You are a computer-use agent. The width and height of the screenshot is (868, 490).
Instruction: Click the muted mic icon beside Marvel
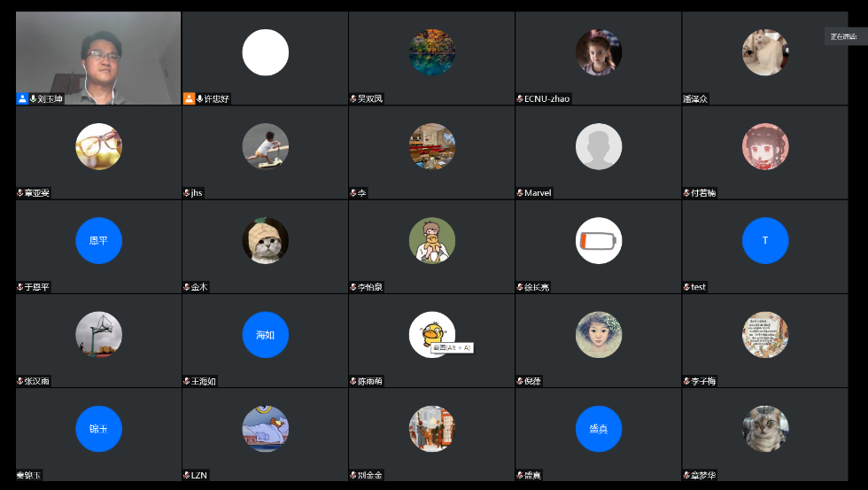point(520,193)
